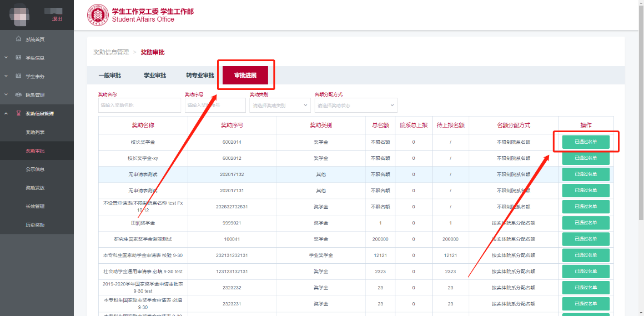Select the 转专业审批 tab

coord(200,76)
